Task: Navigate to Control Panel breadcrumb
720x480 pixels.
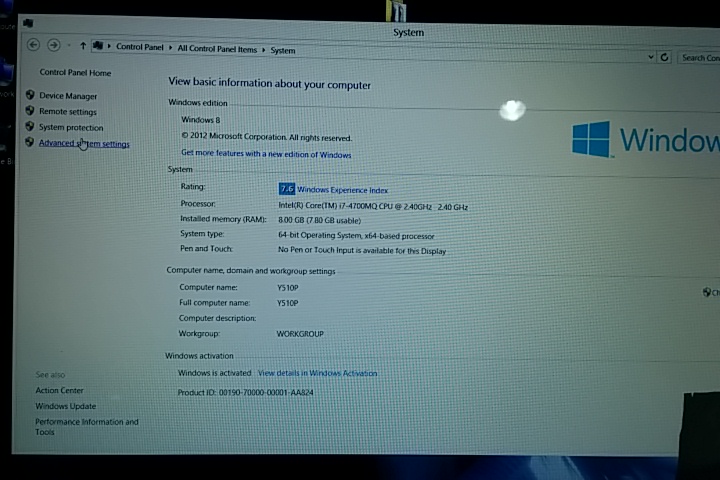Action: pyautogui.click(x=140, y=47)
